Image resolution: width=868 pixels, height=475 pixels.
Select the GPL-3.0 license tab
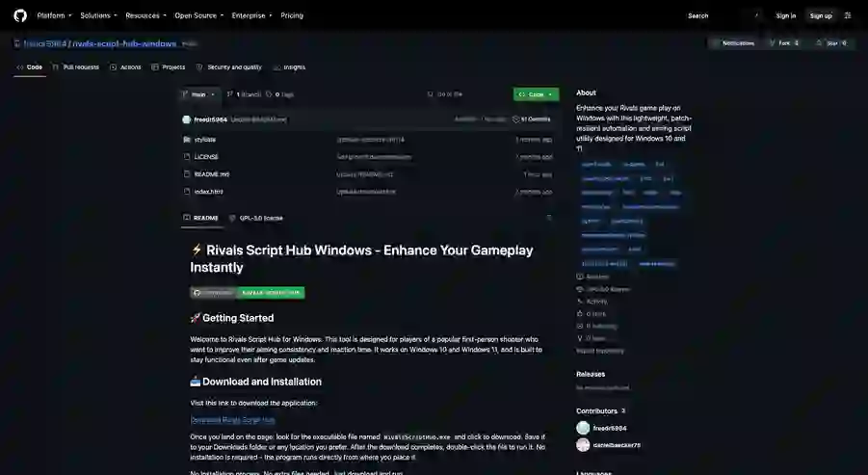tap(255, 218)
